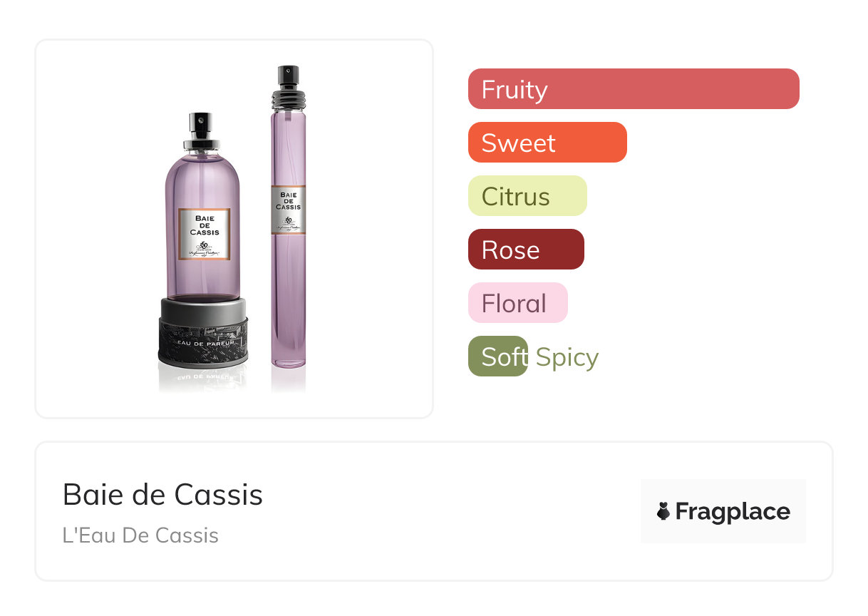The image size is (868, 616).
Task: Click the black cap of the slim vial
Action: click(289, 75)
